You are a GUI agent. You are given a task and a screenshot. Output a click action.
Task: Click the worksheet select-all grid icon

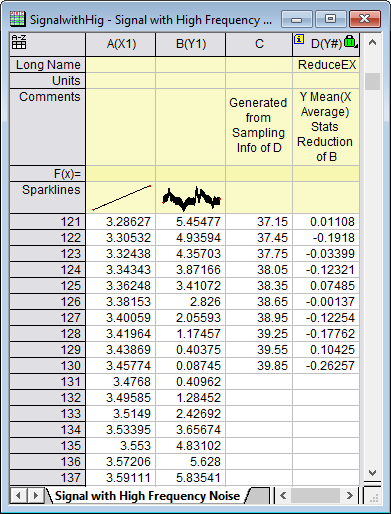point(19,42)
